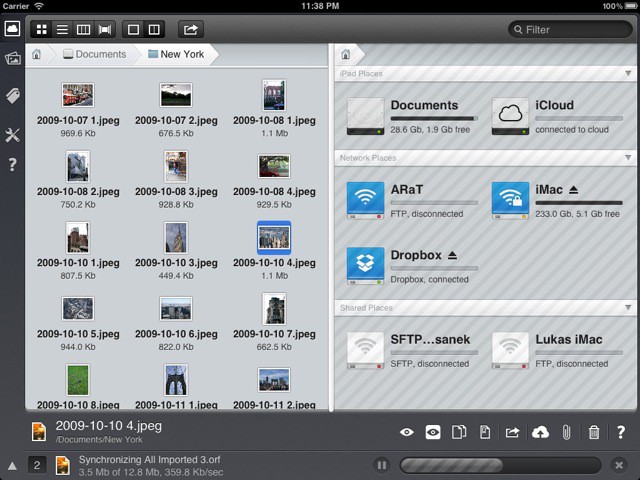Preview file with the plain eye icon
The height and width of the screenshot is (480, 640).
(407, 432)
